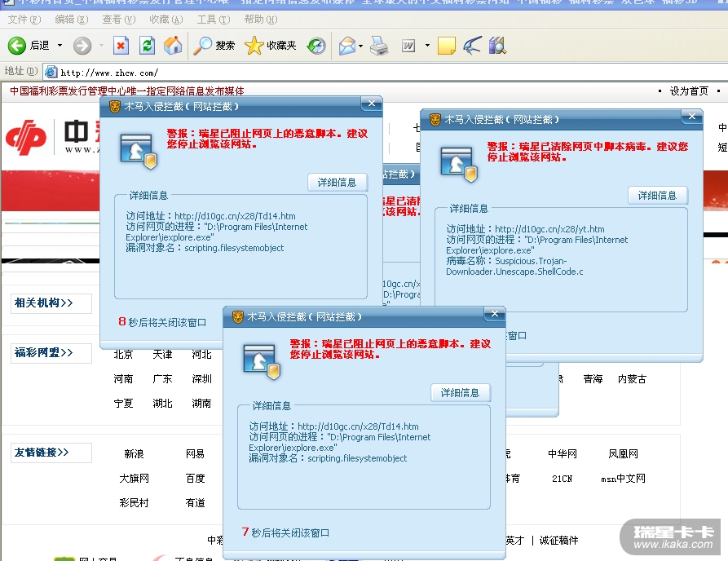Click the Mail envelope icon
Screen dimensions: 728x561
(347, 46)
